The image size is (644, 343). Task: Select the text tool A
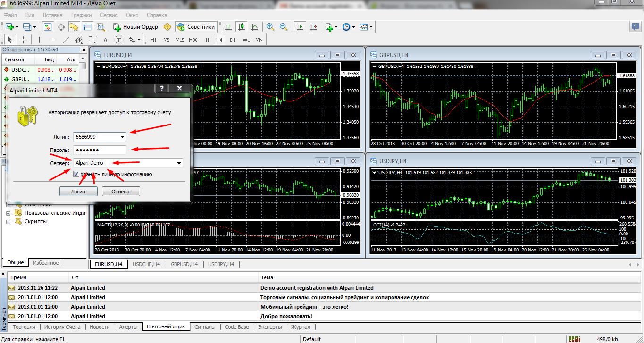105,40
